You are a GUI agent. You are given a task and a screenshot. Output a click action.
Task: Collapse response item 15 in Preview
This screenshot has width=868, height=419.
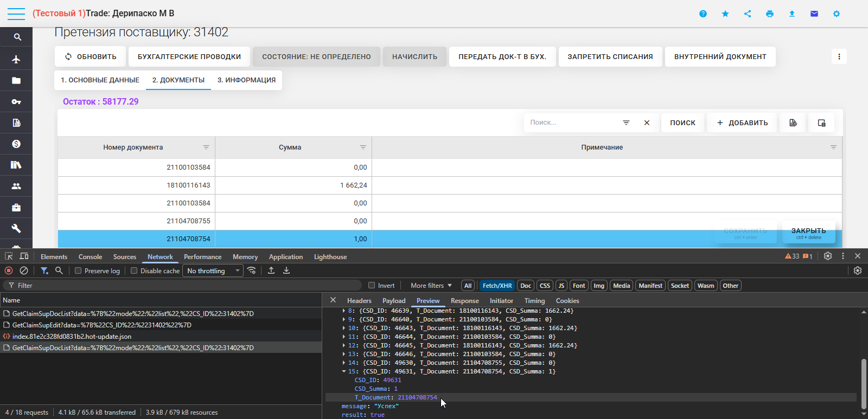(344, 371)
